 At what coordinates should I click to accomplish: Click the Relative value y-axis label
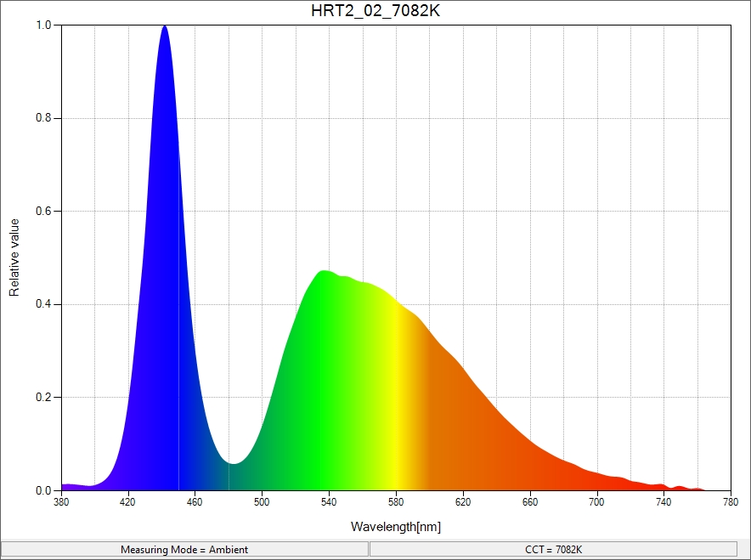point(14,257)
